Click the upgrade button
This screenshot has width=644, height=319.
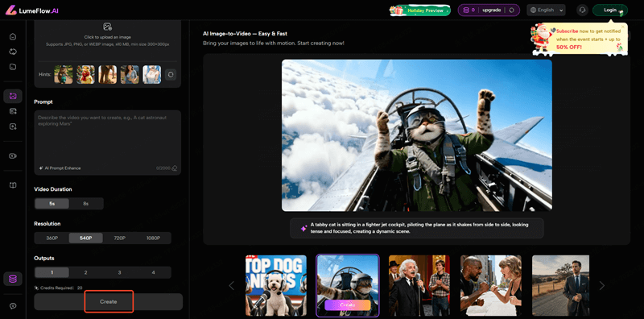[491, 10]
